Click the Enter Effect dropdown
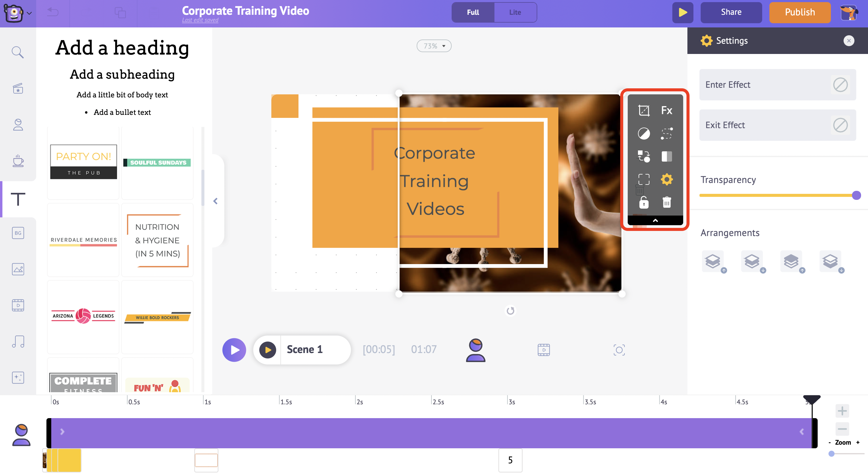This screenshot has width=868, height=473. point(777,84)
